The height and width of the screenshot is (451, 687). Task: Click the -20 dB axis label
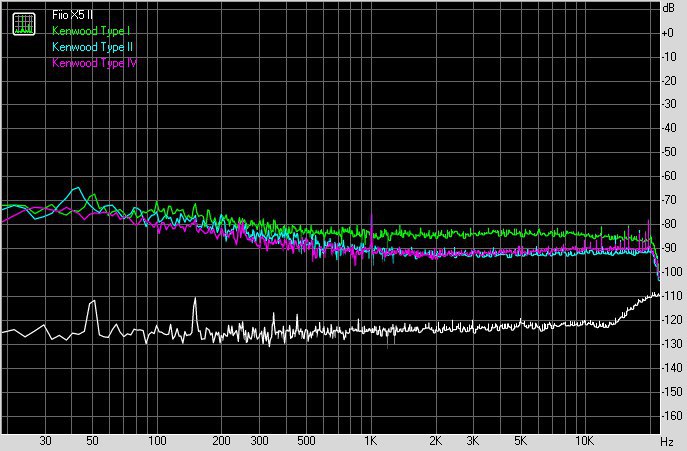(x=669, y=81)
